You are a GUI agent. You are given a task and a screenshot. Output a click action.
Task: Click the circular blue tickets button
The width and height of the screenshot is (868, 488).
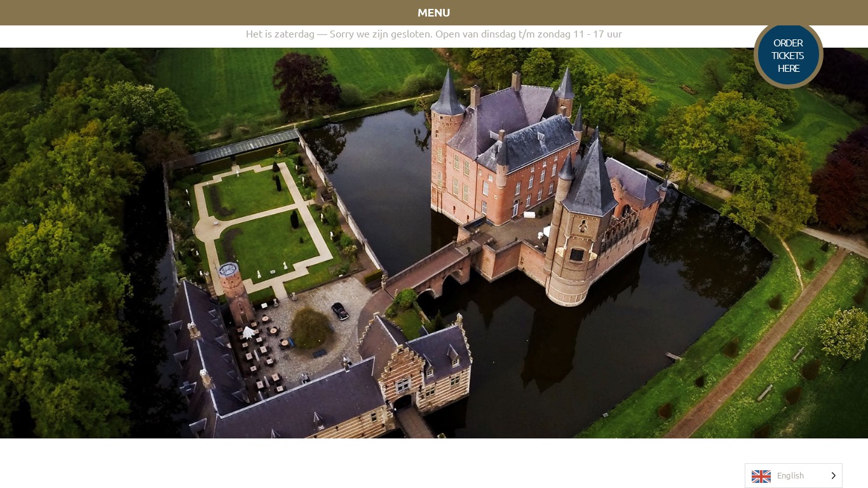[x=788, y=55]
